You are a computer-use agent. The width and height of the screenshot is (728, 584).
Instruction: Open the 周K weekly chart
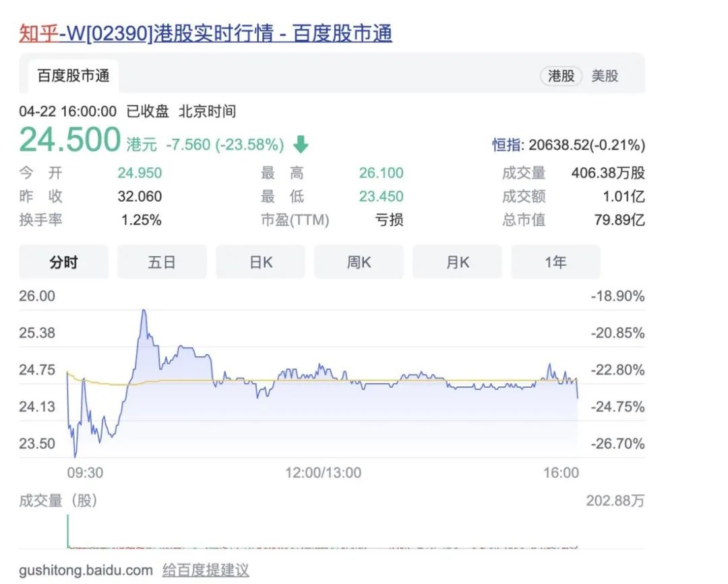pyautogui.click(x=359, y=262)
